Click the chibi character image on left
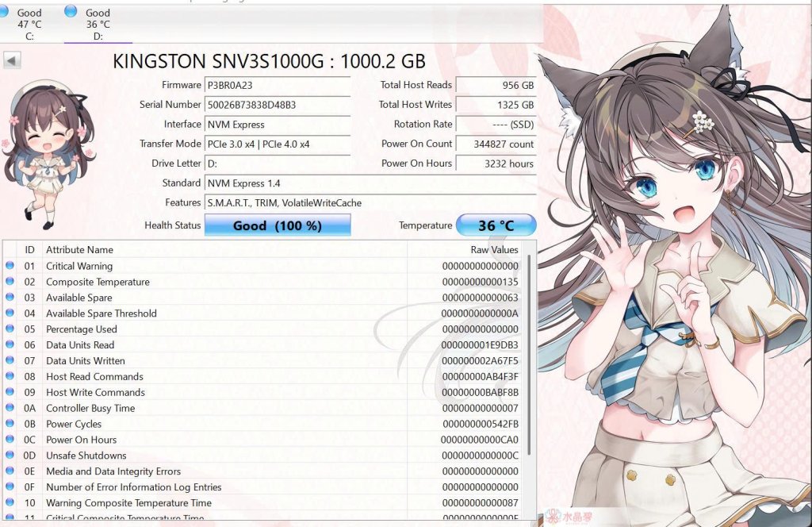 click(49, 154)
